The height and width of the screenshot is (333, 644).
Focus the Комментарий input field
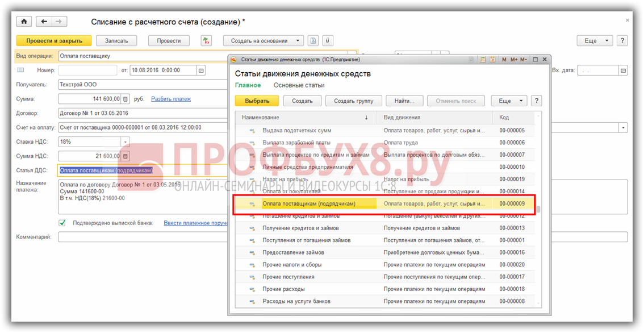click(343, 237)
